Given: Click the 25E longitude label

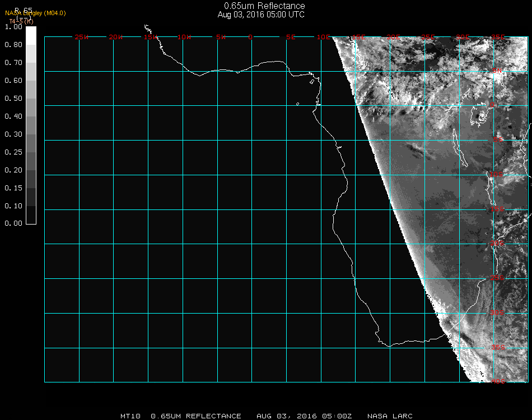Looking at the screenshot, I should click(428, 37).
